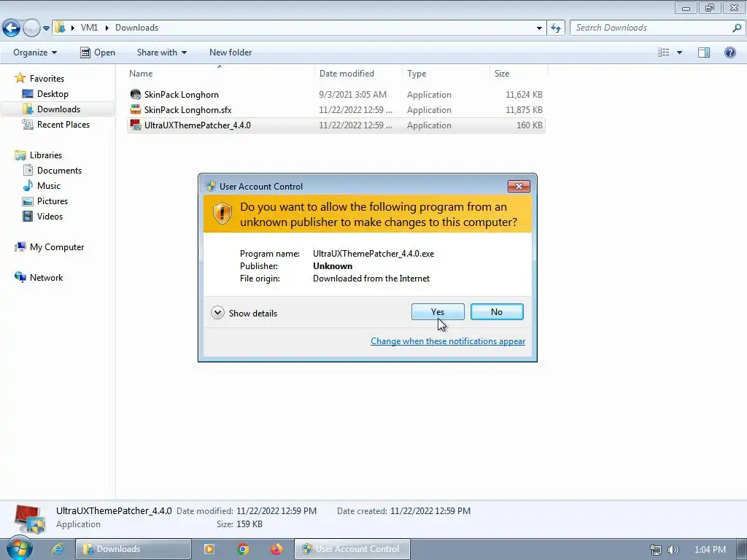The image size is (747, 560).
Task: Click No in User Account Control dialog
Action: (x=496, y=312)
